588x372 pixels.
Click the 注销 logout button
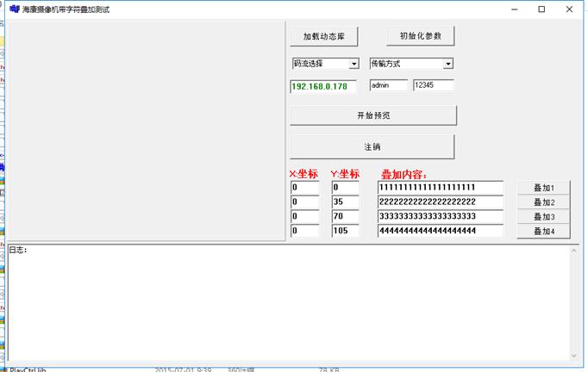[x=372, y=147]
